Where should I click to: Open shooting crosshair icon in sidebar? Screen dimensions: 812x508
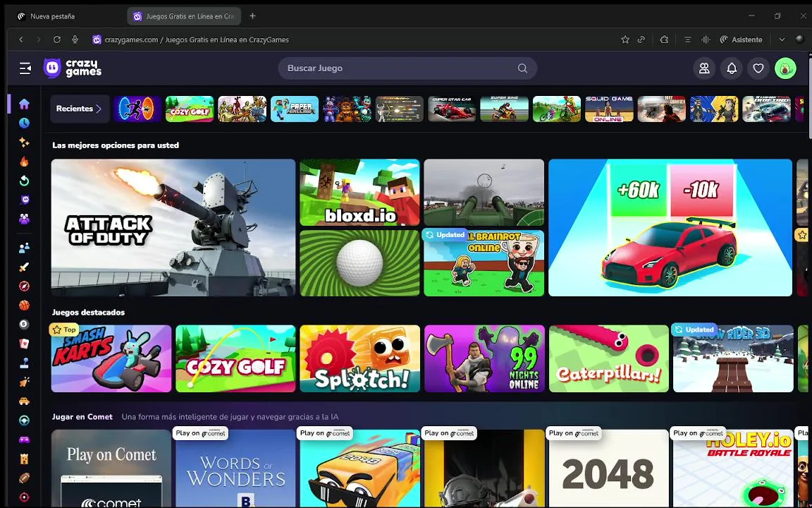[x=24, y=497]
